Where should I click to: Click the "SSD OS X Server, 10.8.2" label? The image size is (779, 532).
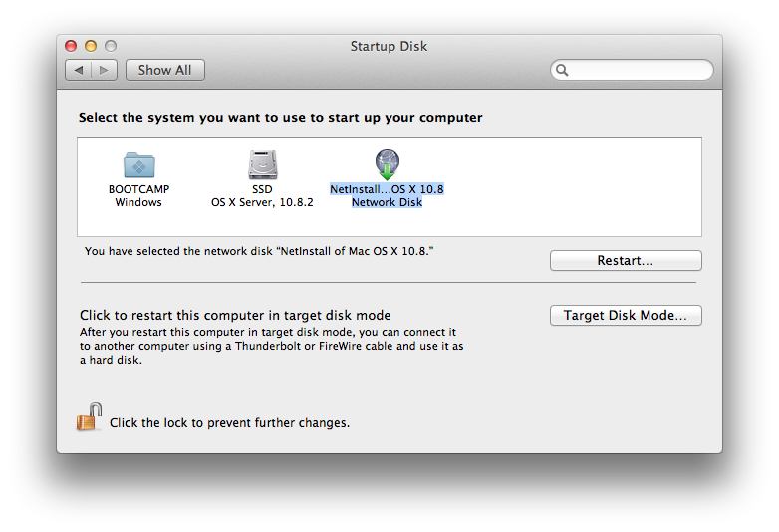pos(262,195)
